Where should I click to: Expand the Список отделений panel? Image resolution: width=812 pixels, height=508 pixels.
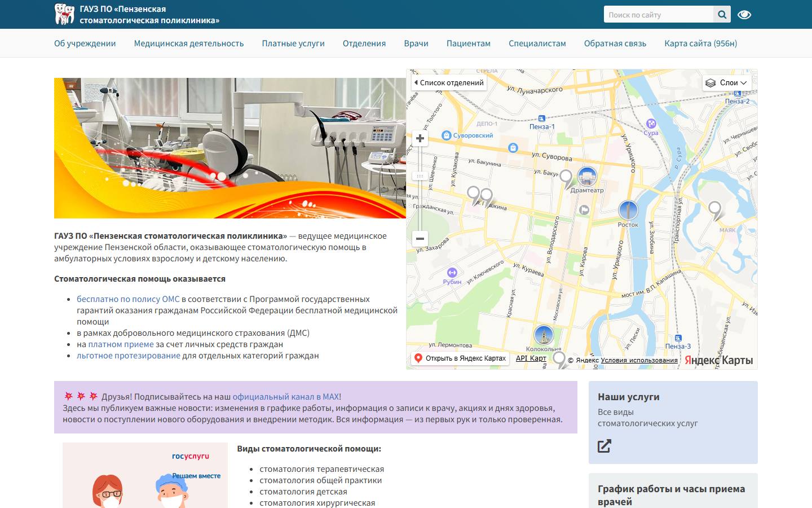(x=449, y=82)
